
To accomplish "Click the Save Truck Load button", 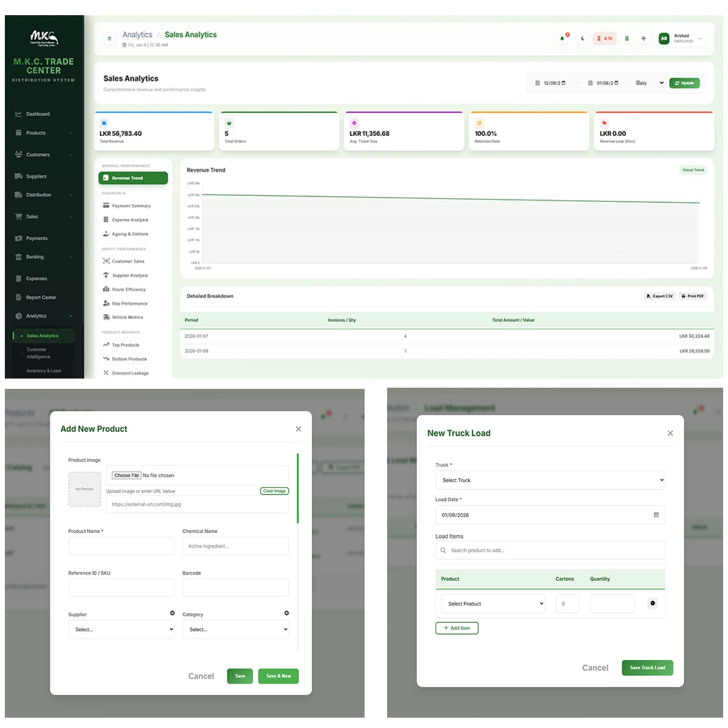I will click(x=647, y=667).
